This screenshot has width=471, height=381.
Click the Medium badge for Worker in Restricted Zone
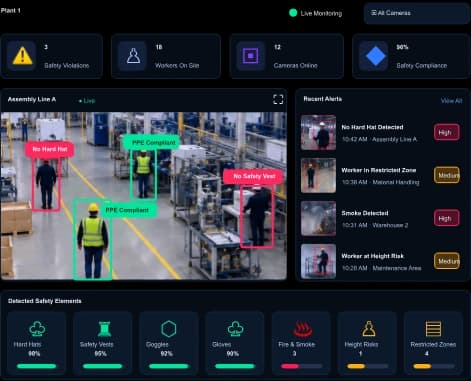(447, 175)
